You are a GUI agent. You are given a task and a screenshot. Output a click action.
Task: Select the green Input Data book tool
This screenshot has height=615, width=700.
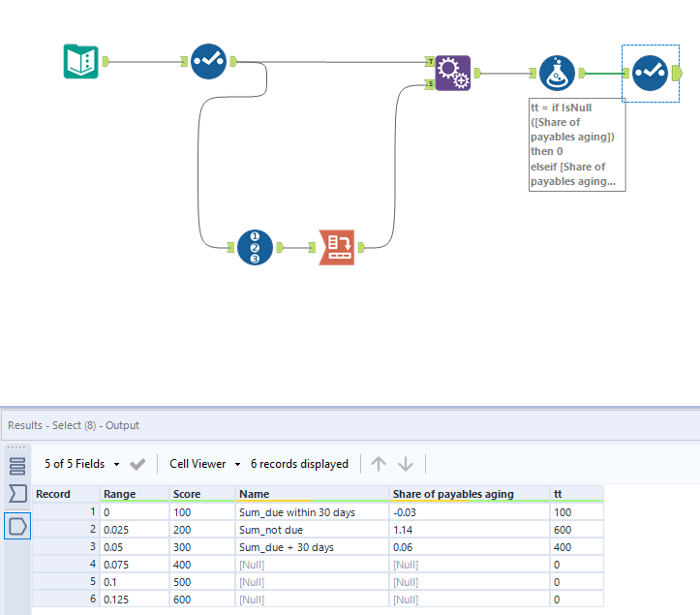(x=80, y=61)
